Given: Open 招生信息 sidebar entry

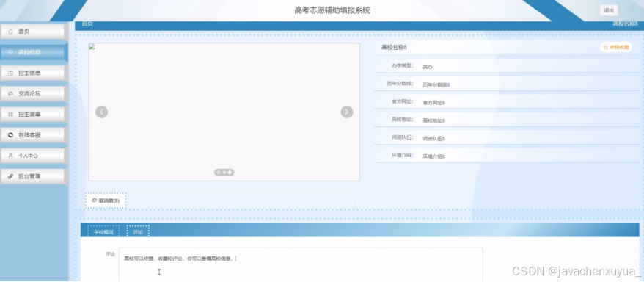Looking at the screenshot, I should (x=32, y=73).
